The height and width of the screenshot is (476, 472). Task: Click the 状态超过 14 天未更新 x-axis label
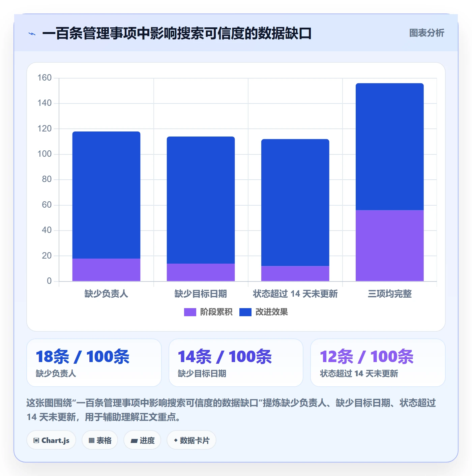coord(295,294)
